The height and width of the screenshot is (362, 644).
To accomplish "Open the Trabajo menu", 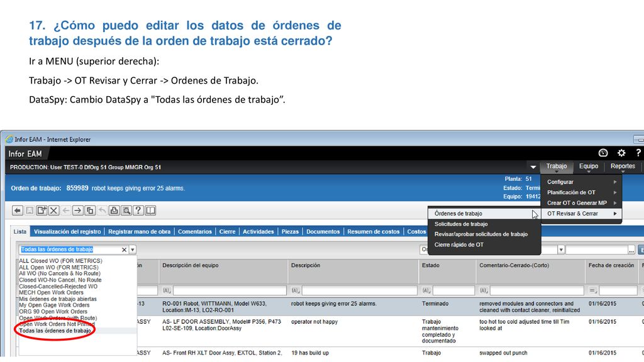I will click(557, 166).
